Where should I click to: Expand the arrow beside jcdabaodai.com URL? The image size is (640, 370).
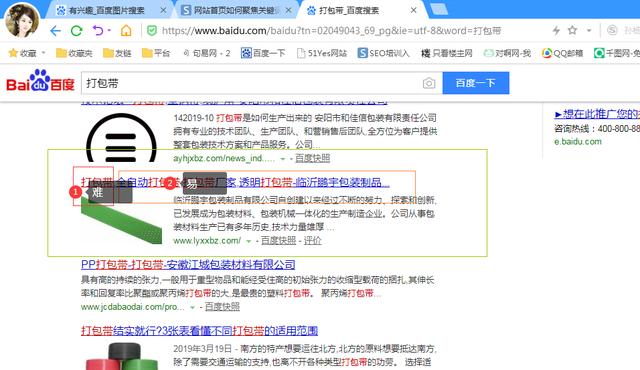[192, 307]
